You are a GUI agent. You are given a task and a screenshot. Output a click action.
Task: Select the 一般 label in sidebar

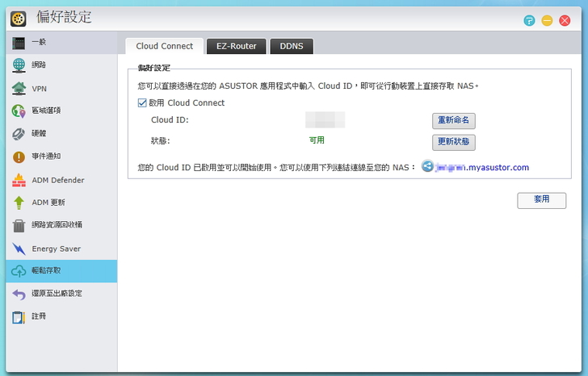point(39,42)
